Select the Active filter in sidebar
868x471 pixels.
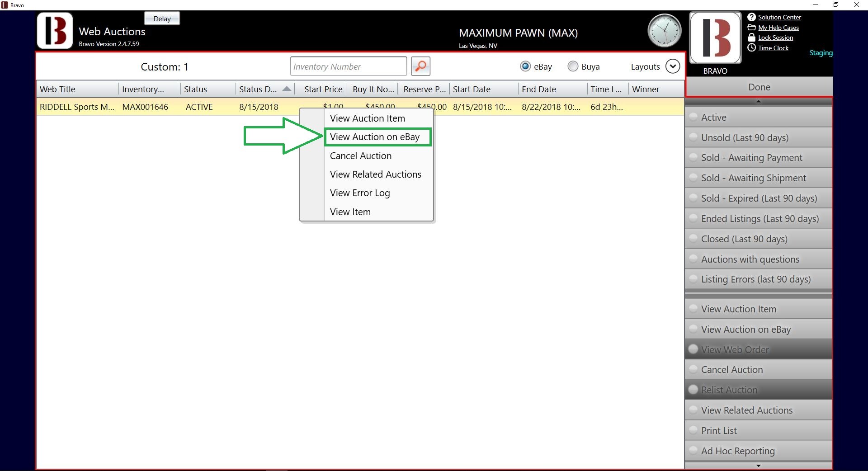(x=759, y=118)
